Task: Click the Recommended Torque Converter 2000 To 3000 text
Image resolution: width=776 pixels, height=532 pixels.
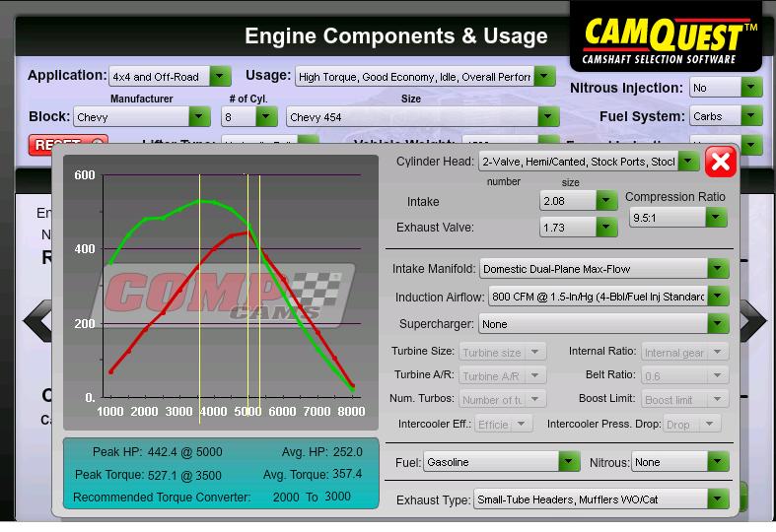Action: (212, 497)
